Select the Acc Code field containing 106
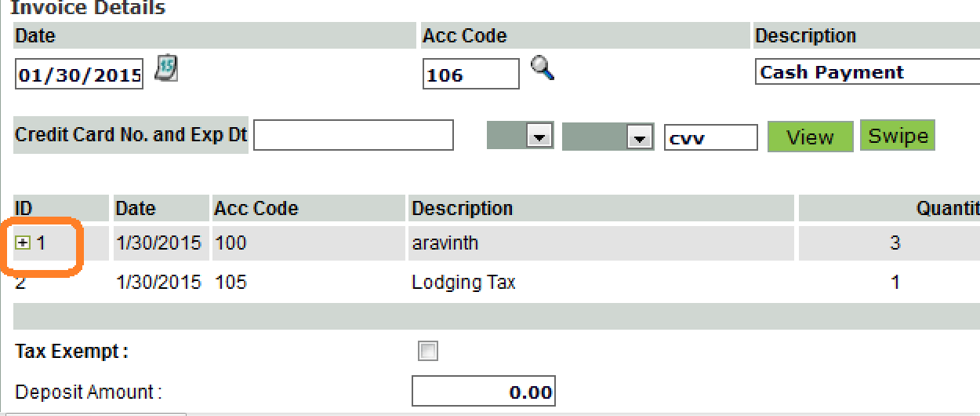980x416 pixels. (471, 75)
